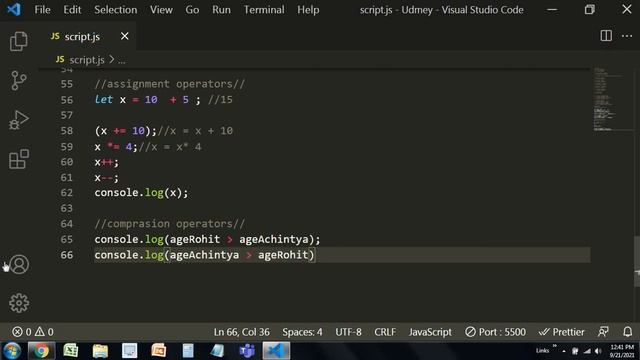This screenshot has width=640, height=360.
Task: Click the Links toolbar in taskbar
Action: click(542, 351)
